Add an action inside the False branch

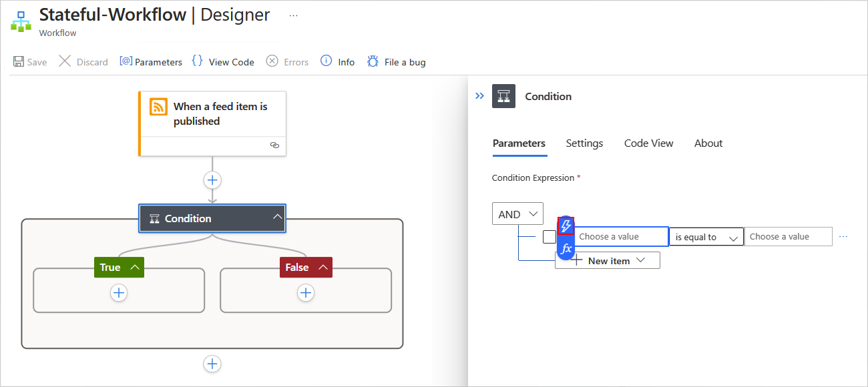click(306, 292)
